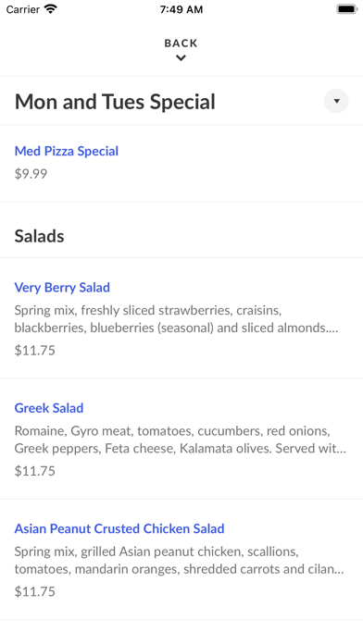Tap the Greek Salad ingredients description
The image size is (363, 644).
[181, 440]
